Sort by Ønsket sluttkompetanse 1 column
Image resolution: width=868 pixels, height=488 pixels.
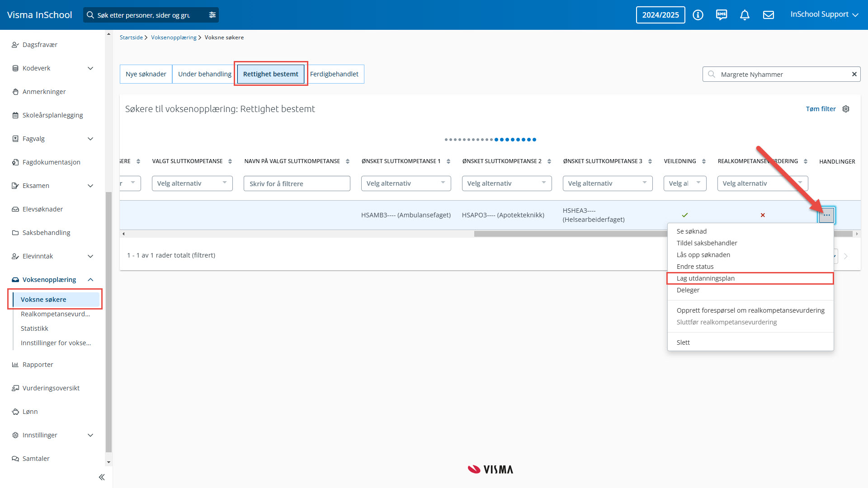(448, 161)
